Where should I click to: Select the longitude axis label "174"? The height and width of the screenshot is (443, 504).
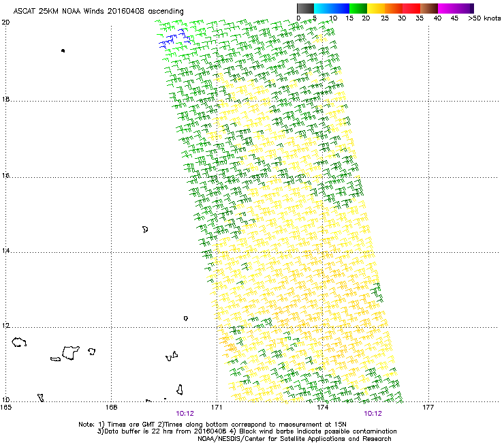(322, 408)
